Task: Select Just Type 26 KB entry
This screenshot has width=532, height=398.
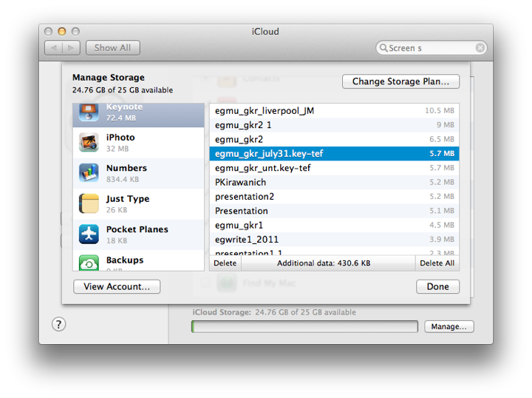Action: click(138, 203)
